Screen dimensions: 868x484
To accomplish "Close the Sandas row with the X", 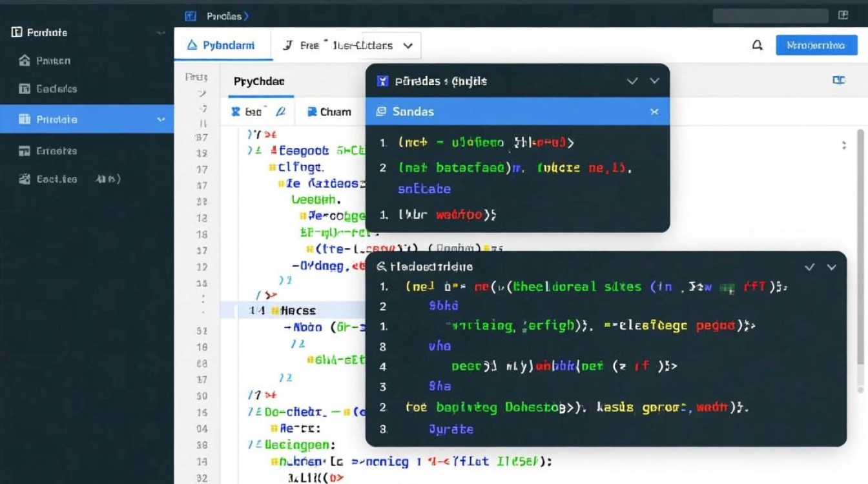I will pos(654,112).
